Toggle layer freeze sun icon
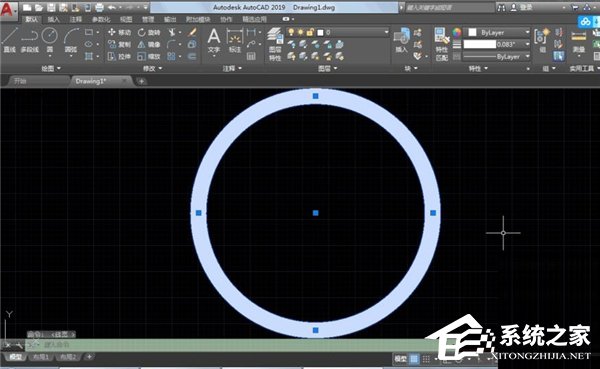The height and width of the screenshot is (369, 600). 300,32
